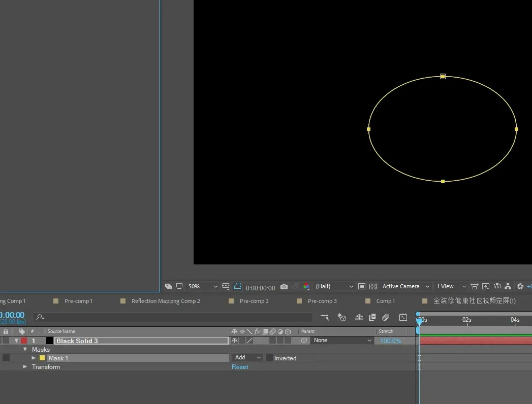Click the Draft 3D icon in timeline
Screen dimensions: 532x404
(342, 318)
